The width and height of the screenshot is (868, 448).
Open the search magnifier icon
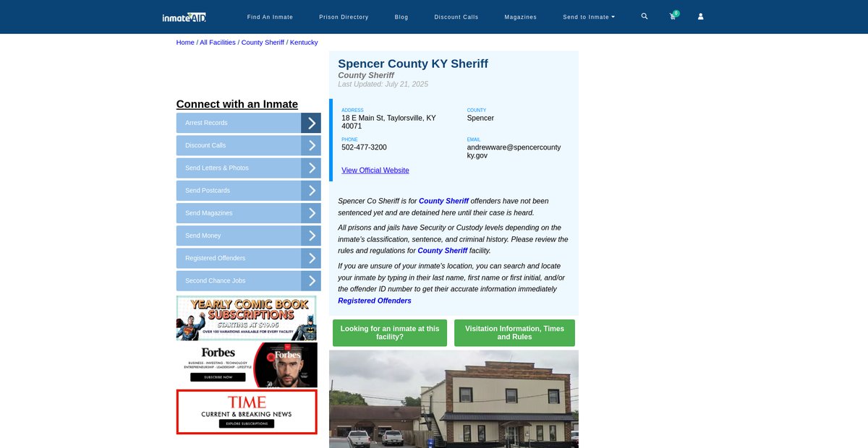(644, 16)
